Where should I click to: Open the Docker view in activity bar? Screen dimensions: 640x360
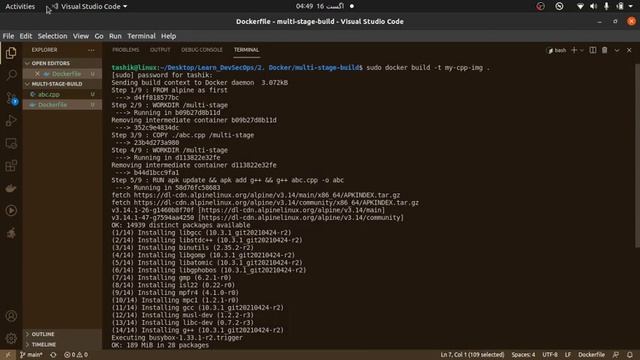11,189
